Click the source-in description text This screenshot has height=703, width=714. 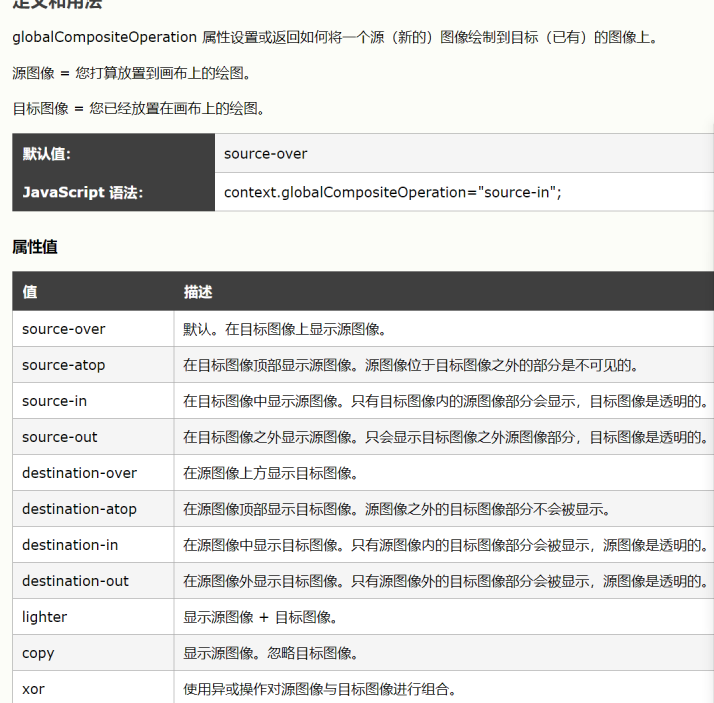tap(446, 401)
